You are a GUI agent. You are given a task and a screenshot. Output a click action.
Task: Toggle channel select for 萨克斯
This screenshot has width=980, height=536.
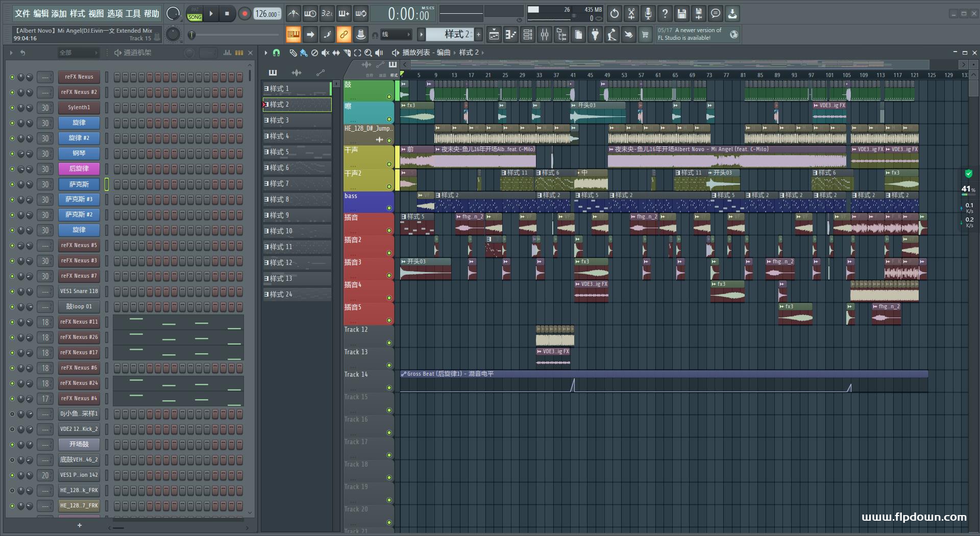tap(107, 184)
